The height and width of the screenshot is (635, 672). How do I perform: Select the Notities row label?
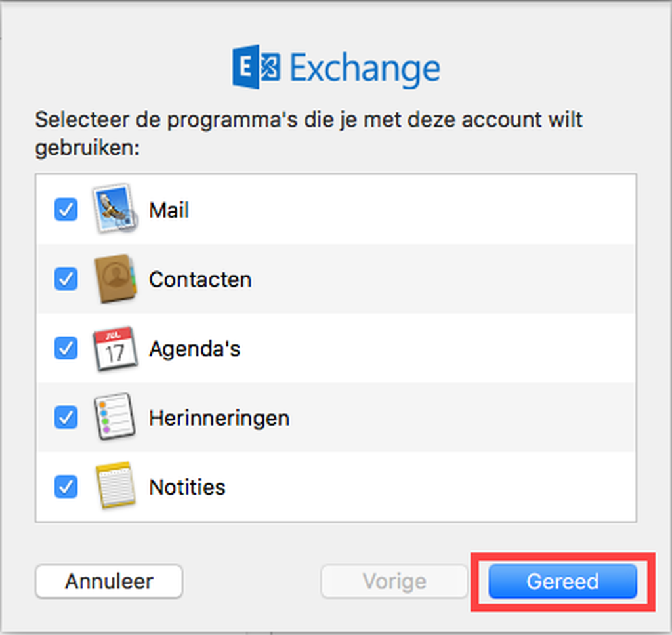tap(187, 487)
